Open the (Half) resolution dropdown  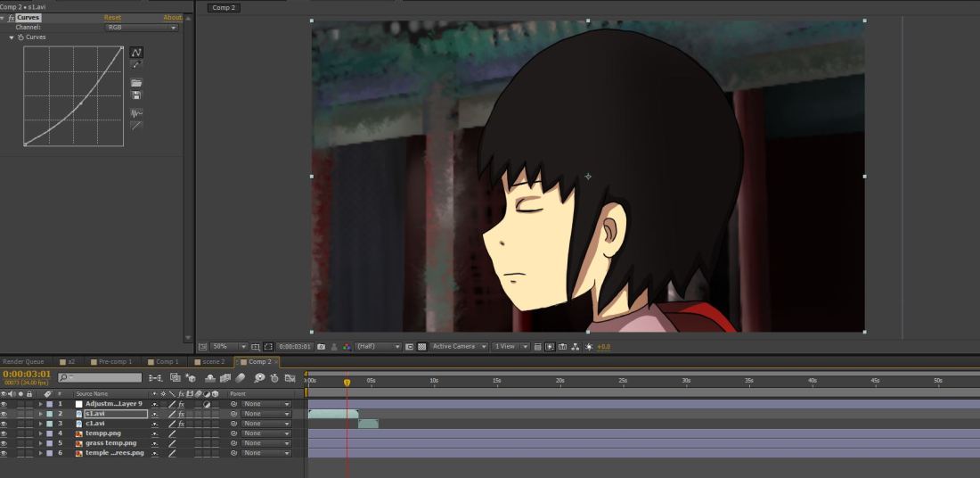click(x=378, y=347)
